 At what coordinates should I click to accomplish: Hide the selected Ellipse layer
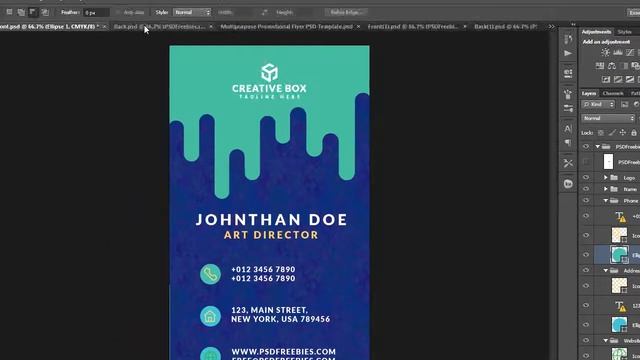[x=586, y=255]
